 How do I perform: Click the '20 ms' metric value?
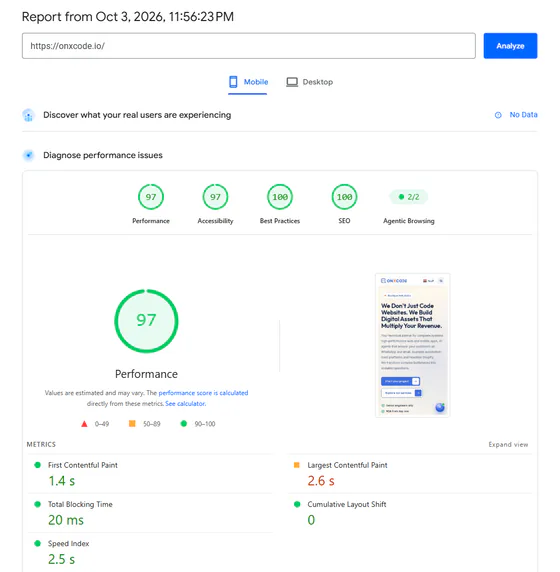(66, 520)
